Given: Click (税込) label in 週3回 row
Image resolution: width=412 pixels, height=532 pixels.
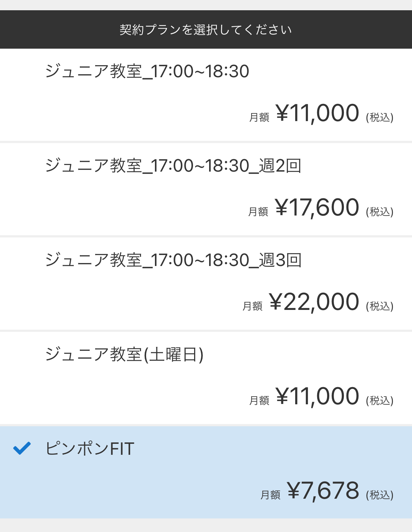Looking at the screenshot, I should coord(380,306).
